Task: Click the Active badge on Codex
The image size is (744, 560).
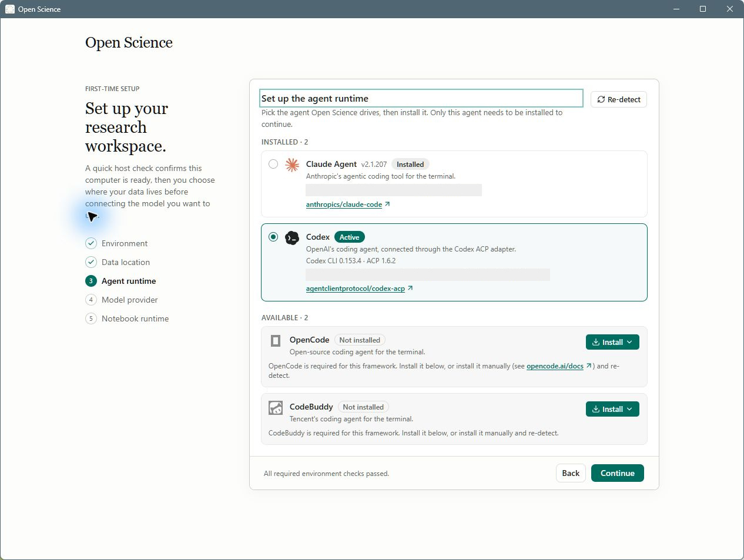Action: [x=350, y=237]
